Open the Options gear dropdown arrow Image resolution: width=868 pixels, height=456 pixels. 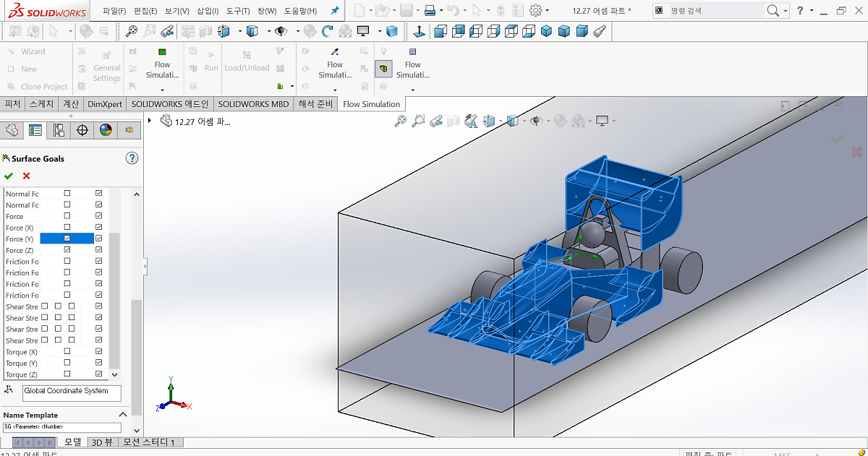click(x=548, y=11)
